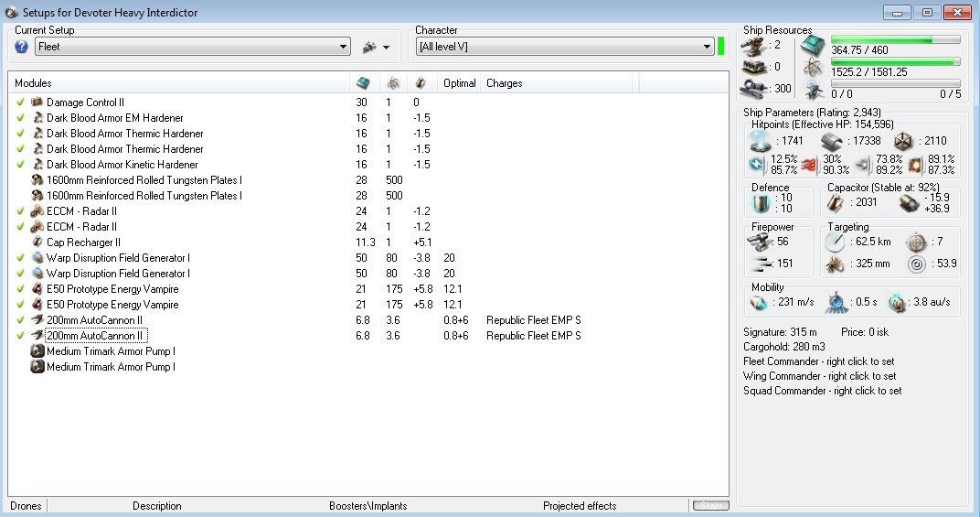This screenshot has height=517, width=980.
Task: Toggle Dark Blood Armor EM Hardener checkmark
Action: (x=21, y=118)
